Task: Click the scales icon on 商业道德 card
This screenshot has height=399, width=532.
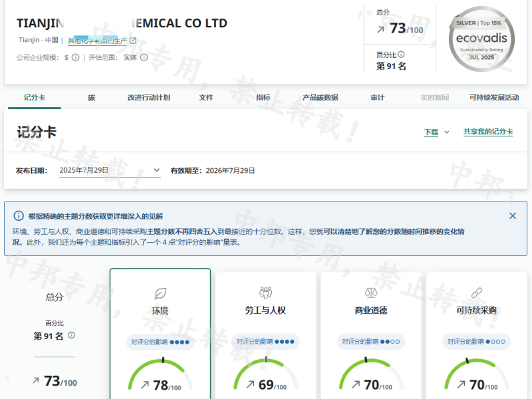Action: pos(371,293)
